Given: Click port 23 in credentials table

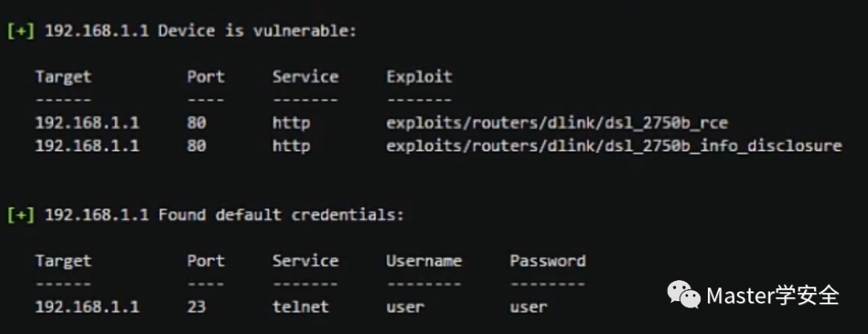Looking at the screenshot, I should pos(197,307).
